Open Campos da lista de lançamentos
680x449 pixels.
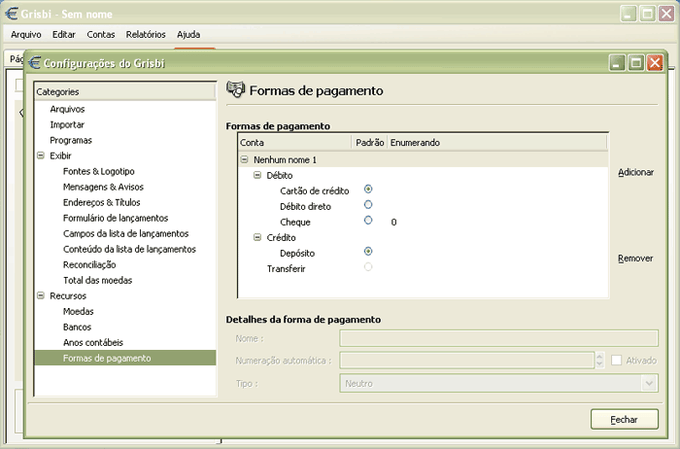click(126, 234)
